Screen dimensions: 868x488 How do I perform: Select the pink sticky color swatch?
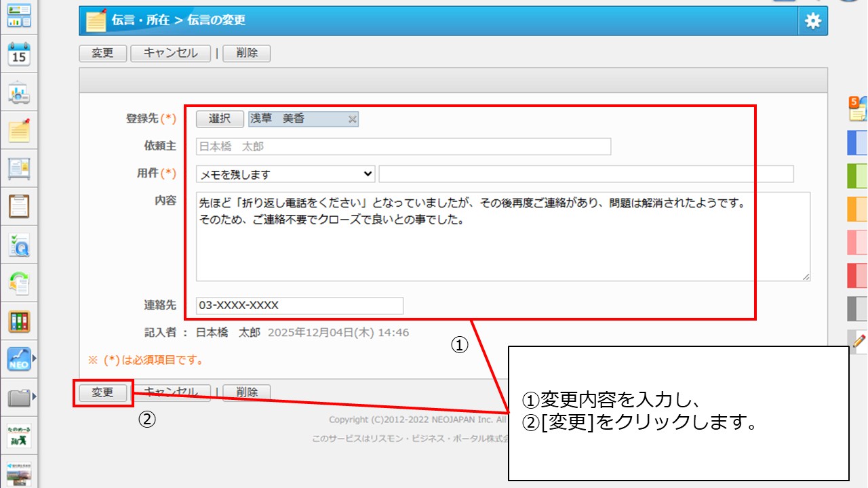coord(858,242)
